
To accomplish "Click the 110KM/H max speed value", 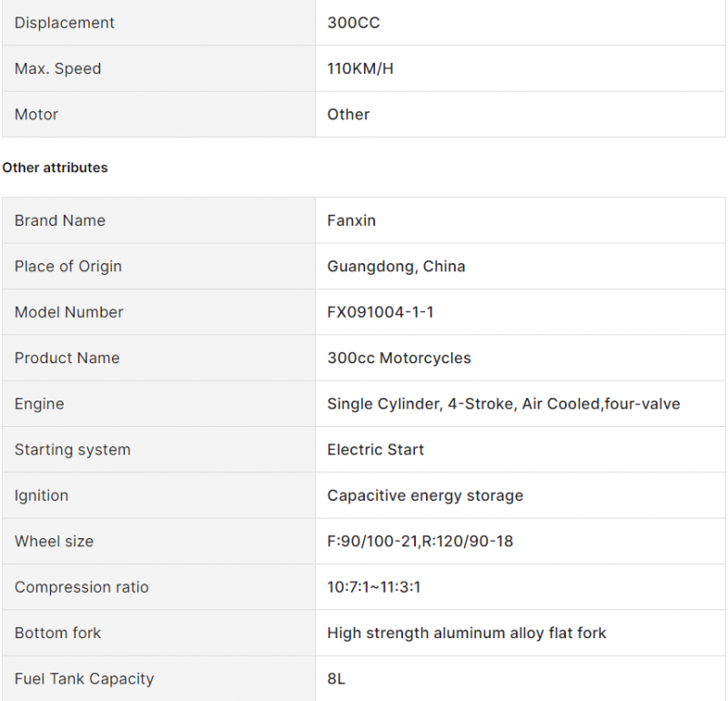I will coord(360,68).
